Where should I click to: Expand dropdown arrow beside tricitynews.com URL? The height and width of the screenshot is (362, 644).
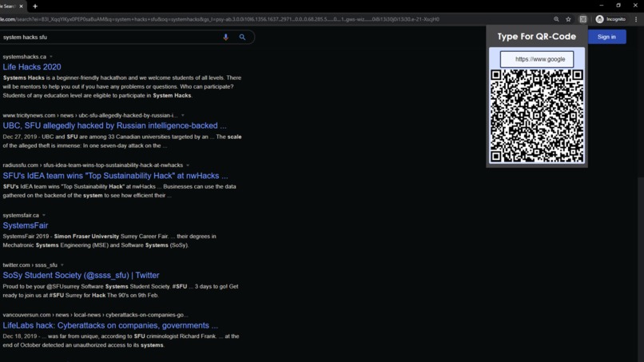pos(183,115)
